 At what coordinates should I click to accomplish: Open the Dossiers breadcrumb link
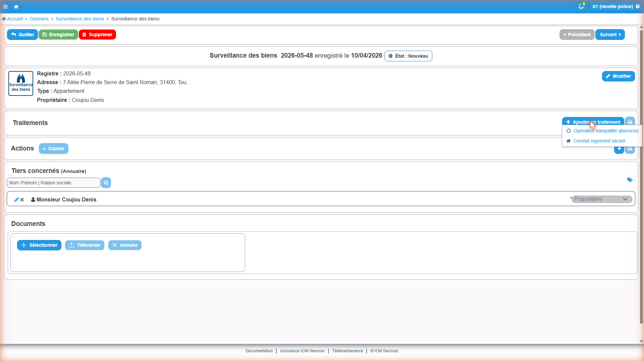[x=39, y=19]
